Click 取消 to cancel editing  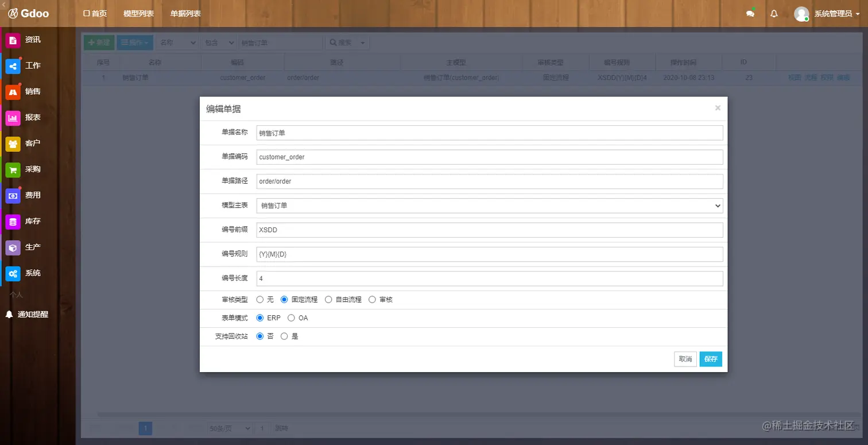click(685, 359)
